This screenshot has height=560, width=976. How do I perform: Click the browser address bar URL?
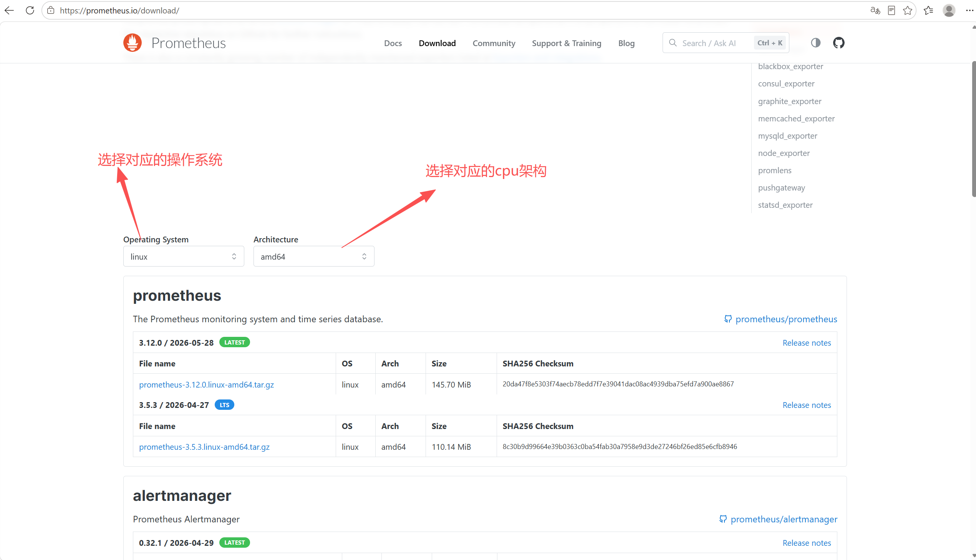119,10
